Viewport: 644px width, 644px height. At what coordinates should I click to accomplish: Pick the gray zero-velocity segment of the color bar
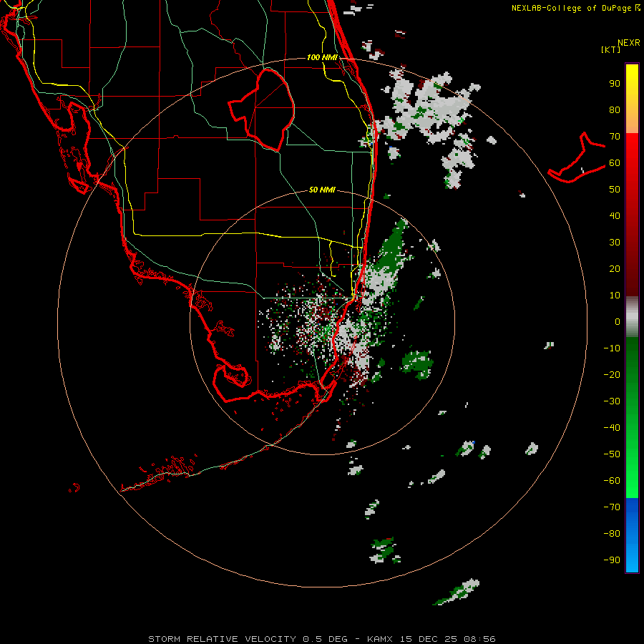(632, 317)
